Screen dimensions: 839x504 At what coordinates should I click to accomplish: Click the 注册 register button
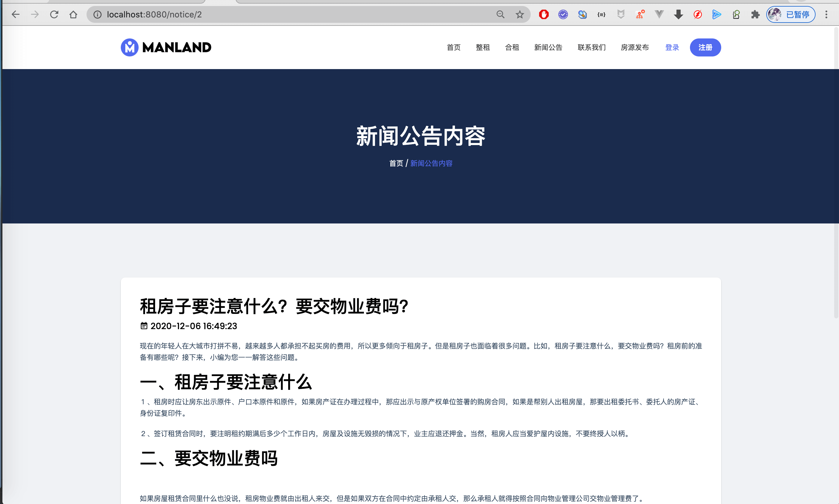pos(705,47)
